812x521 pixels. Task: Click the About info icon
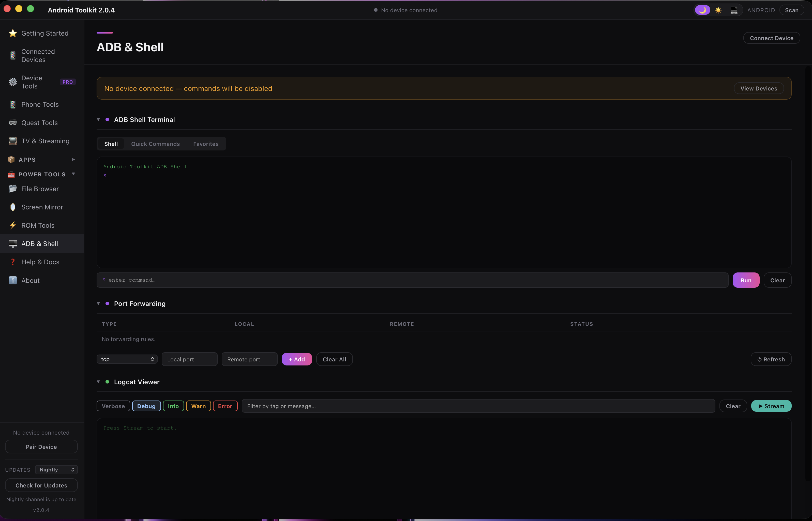(13, 281)
